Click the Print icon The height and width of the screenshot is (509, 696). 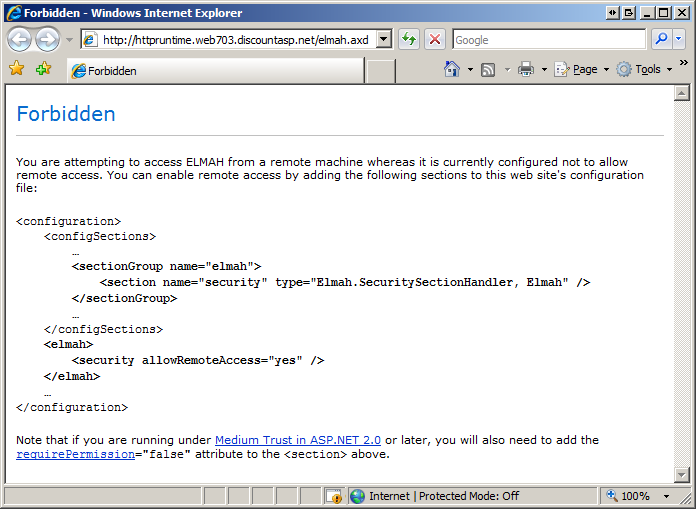[x=526, y=69]
